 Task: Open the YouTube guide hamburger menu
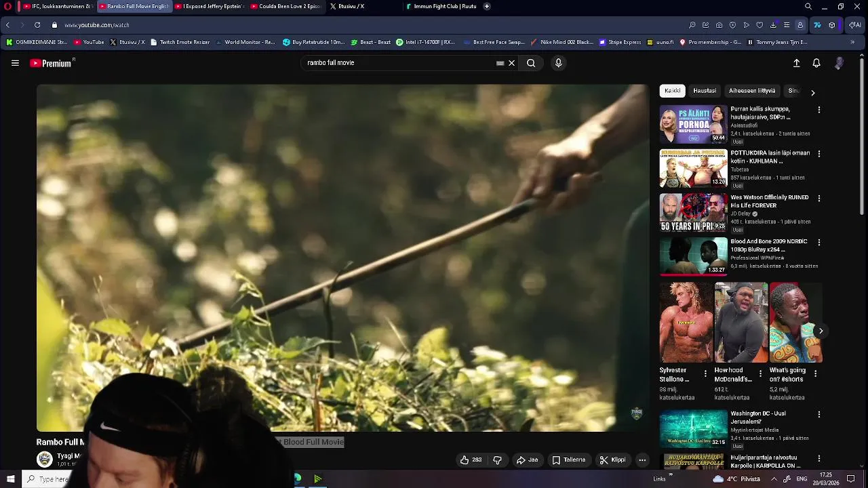(15, 63)
